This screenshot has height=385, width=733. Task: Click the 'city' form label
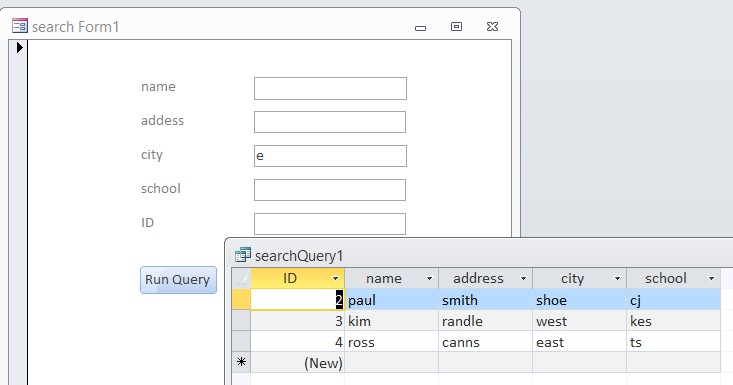pyautogui.click(x=152, y=155)
